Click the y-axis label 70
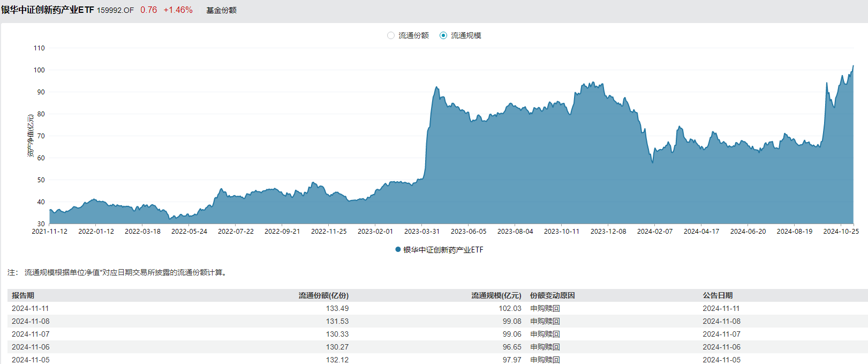The image size is (868, 364). coord(41,136)
